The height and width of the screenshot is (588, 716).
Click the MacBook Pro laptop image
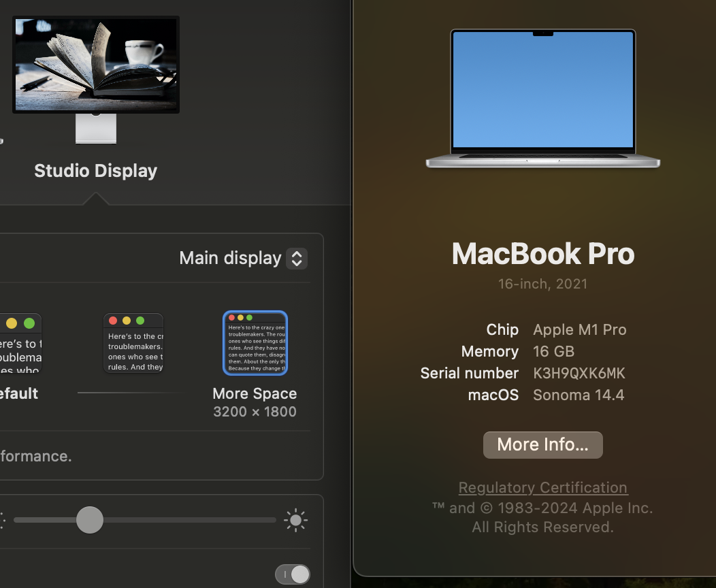pyautogui.click(x=543, y=99)
